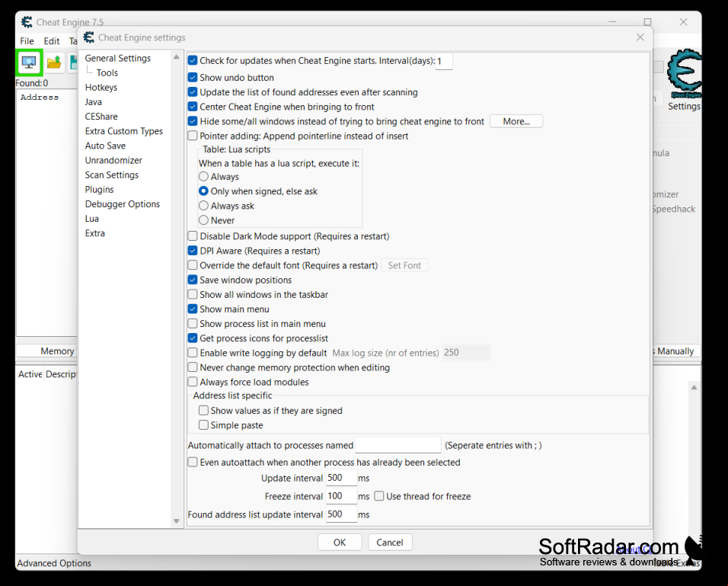This screenshot has width=728, height=586.
Task: Click the 'Automatically attach to processes named' field
Action: pyautogui.click(x=398, y=445)
